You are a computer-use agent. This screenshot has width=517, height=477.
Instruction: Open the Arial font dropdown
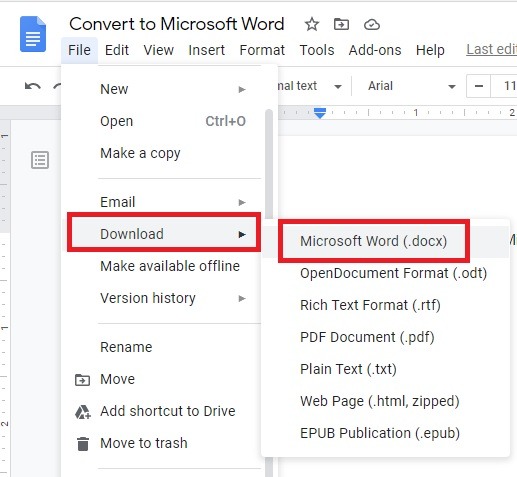coord(411,86)
